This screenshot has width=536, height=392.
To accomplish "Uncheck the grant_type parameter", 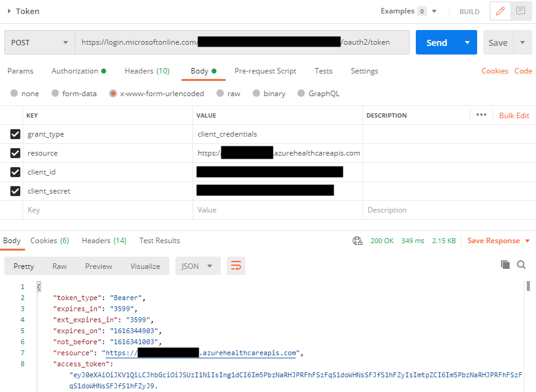I will click(15, 134).
